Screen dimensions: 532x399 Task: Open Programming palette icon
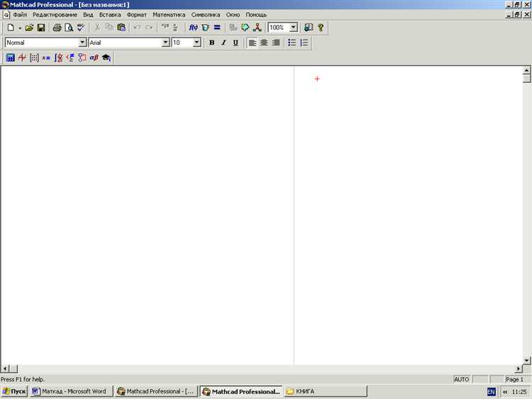pos(82,58)
